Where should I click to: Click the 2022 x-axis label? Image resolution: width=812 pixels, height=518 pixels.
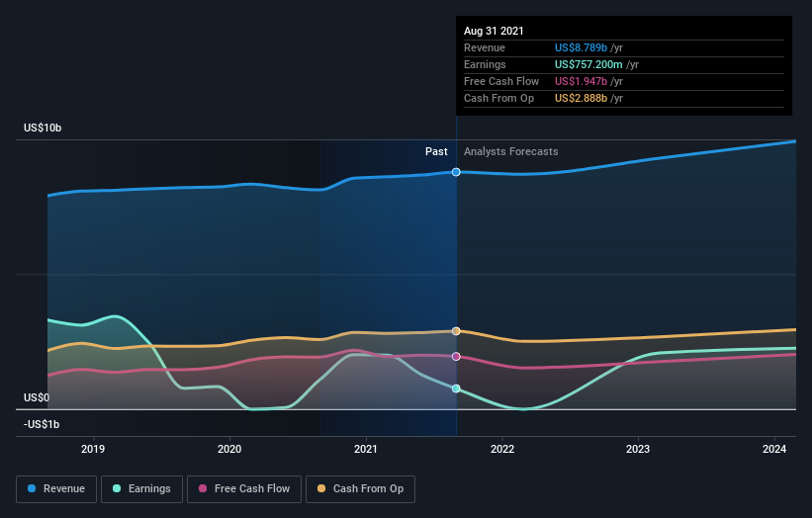tap(502, 449)
